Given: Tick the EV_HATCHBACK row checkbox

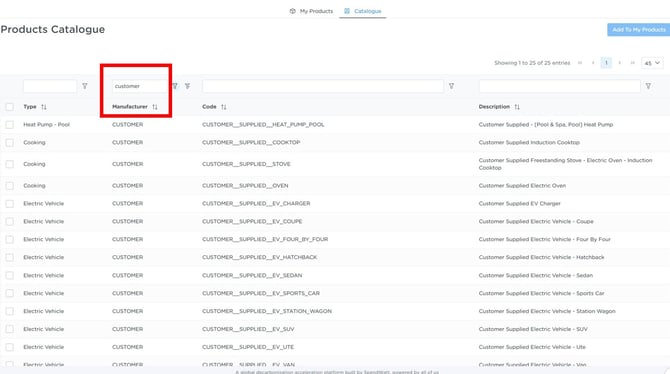Looking at the screenshot, I should (9, 257).
